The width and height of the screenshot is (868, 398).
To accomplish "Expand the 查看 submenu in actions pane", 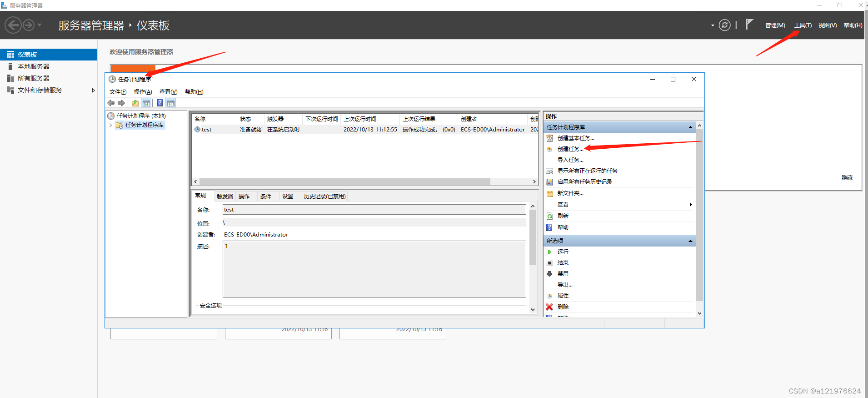I will click(x=690, y=205).
